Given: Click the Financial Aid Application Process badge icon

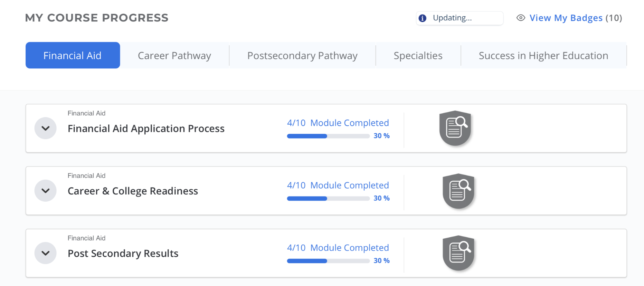Looking at the screenshot, I should (455, 128).
